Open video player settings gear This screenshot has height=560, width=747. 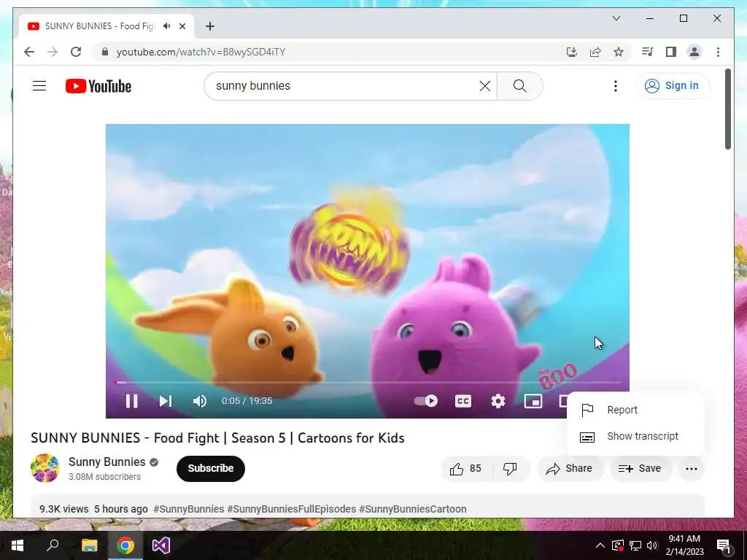click(x=498, y=401)
